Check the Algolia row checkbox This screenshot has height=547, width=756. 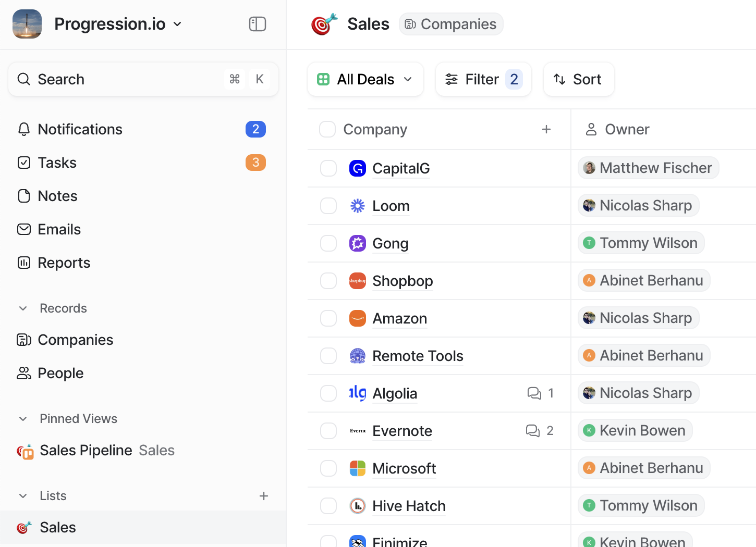click(x=328, y=393)
